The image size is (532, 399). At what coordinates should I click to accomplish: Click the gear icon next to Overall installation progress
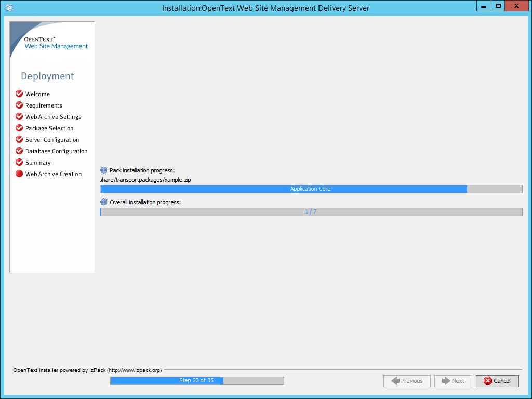pos(103,202)
